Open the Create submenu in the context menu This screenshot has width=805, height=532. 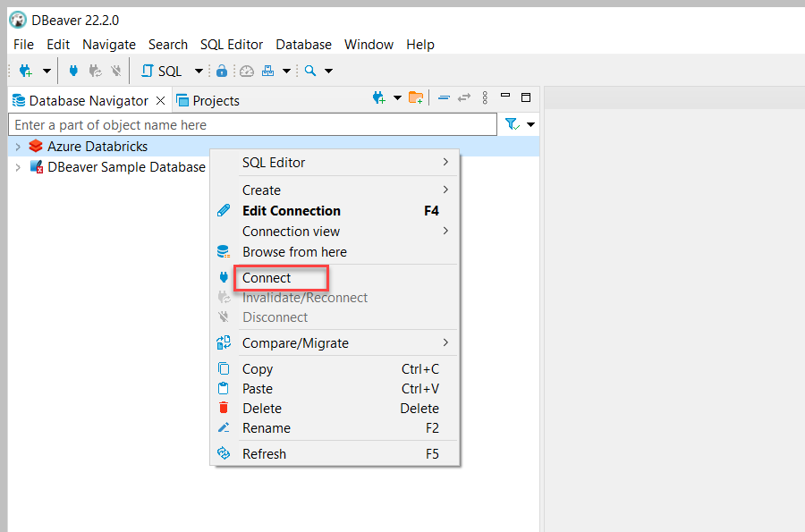[x=335, y=190]
